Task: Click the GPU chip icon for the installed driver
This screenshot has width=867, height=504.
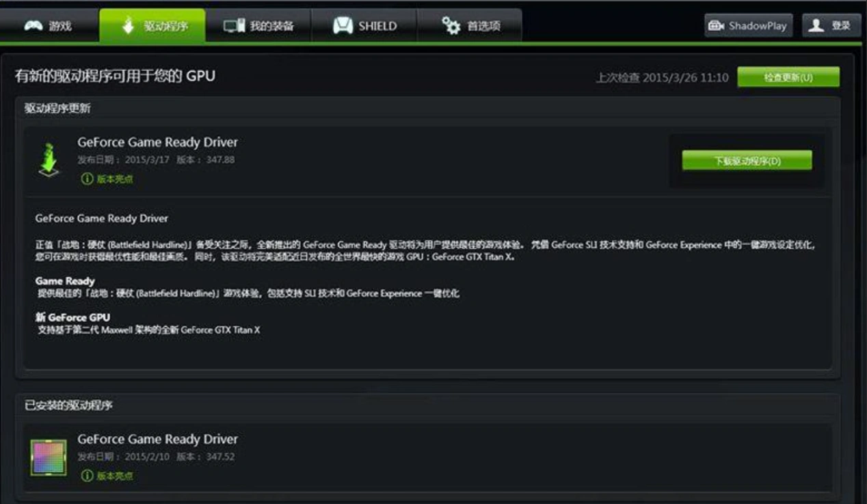Action: coord(49,457)
